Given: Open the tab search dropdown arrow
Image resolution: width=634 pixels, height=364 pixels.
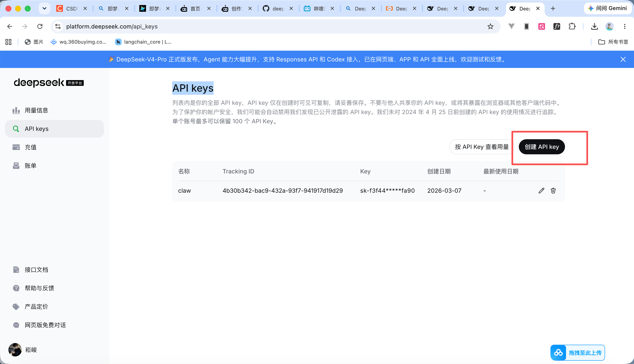Looking at the screenshot, I should coord(44,9).
